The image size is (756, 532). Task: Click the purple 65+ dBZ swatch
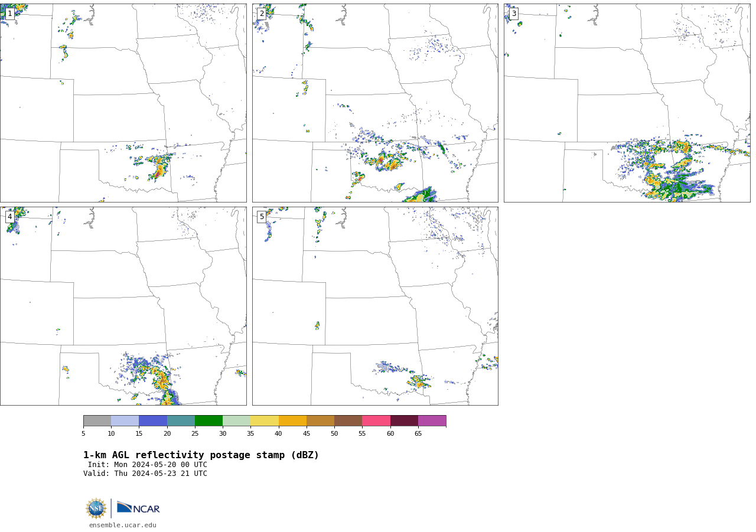pyautogui.click(x=432, y=421)
